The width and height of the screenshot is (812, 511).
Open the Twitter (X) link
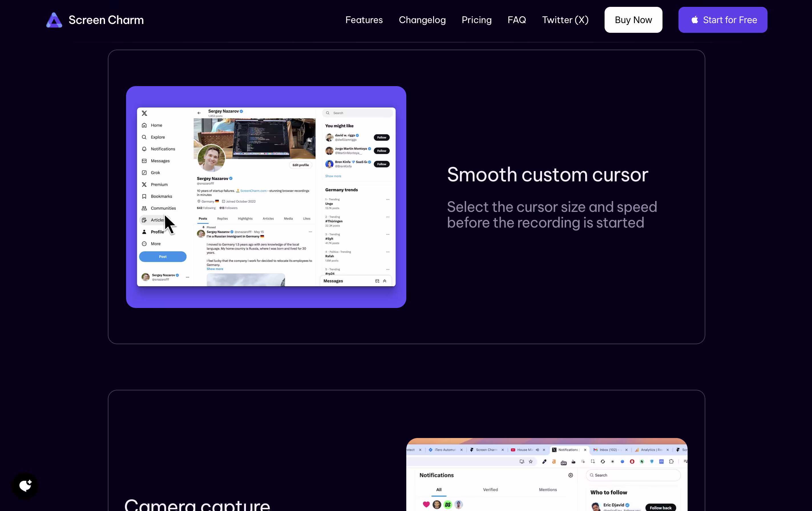coord(565,20)
